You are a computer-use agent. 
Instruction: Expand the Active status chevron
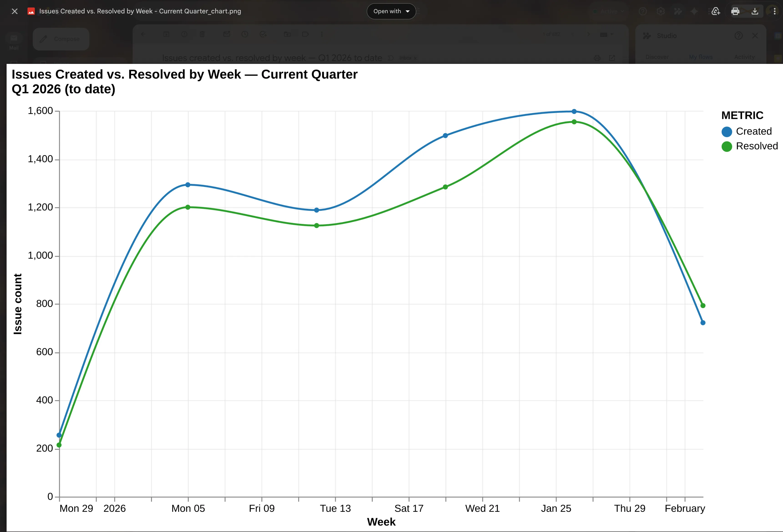[622, 11]
